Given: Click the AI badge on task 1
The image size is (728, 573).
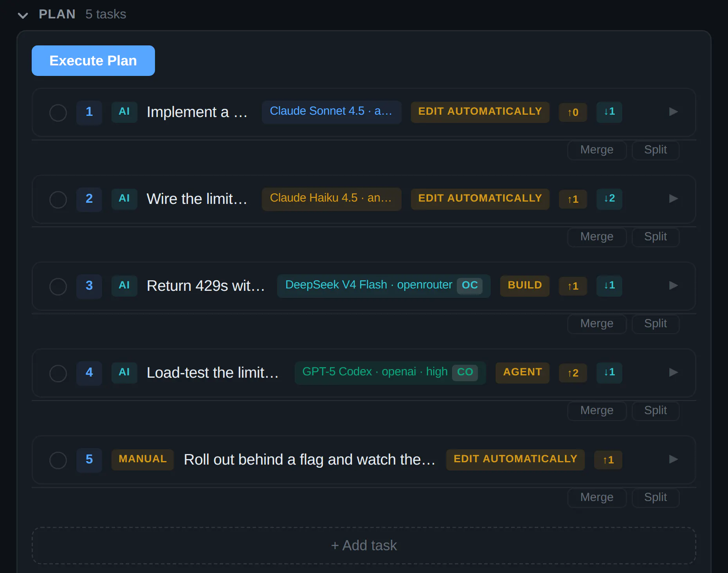Looking at the screenshot, I should tap(124, 112).
